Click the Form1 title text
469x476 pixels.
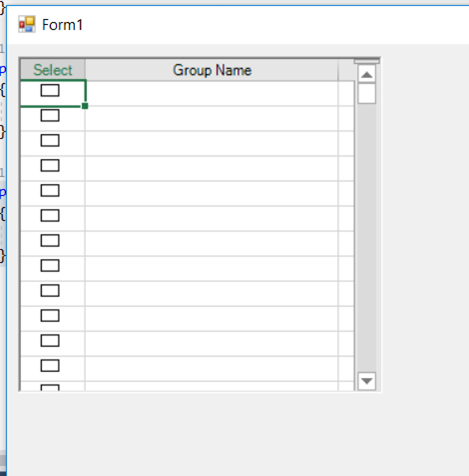[x=62, y=25]
